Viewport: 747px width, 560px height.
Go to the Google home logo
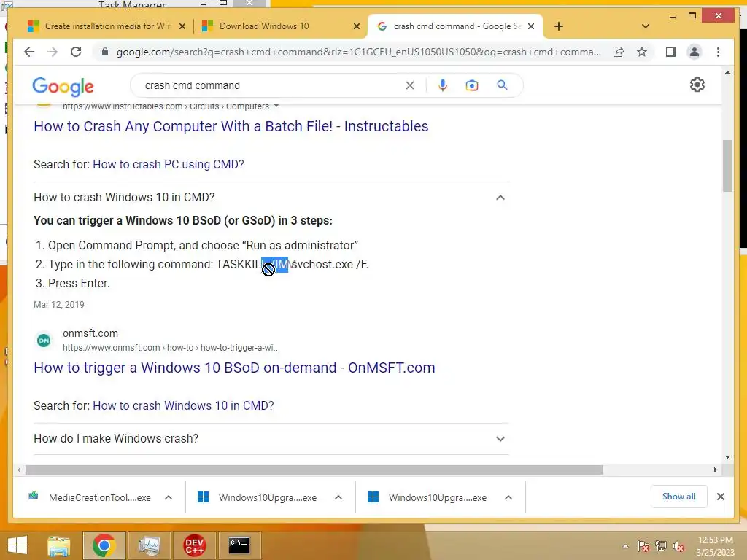(x=63, y=86)
